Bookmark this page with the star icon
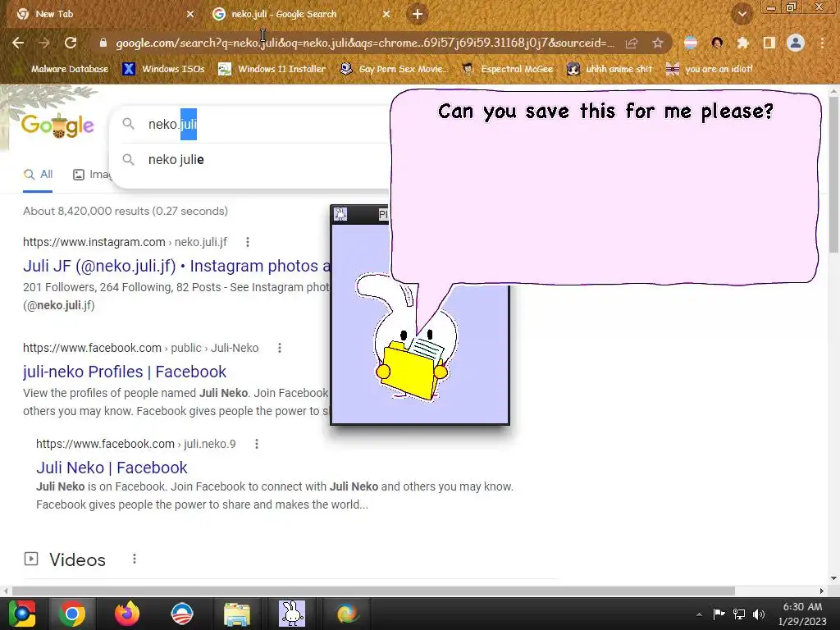 [658, 43]
